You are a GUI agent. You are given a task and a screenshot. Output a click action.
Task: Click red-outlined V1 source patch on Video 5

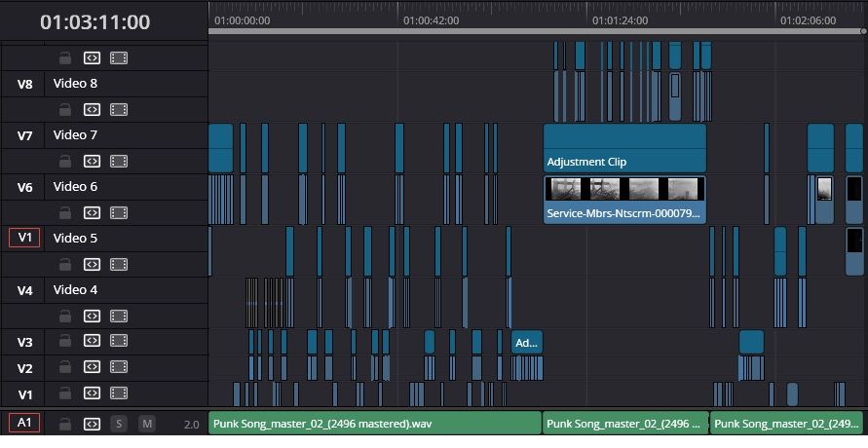click(24, 238)
